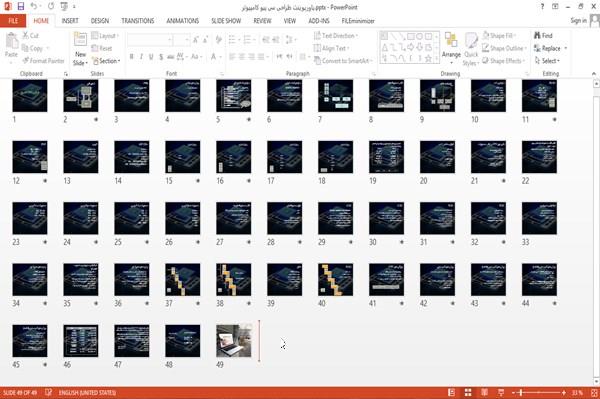Viewport: 600px width, 399px height.
Task: Toggle Center alignment button
Action: pyautogui.click(x=242, y=57)
